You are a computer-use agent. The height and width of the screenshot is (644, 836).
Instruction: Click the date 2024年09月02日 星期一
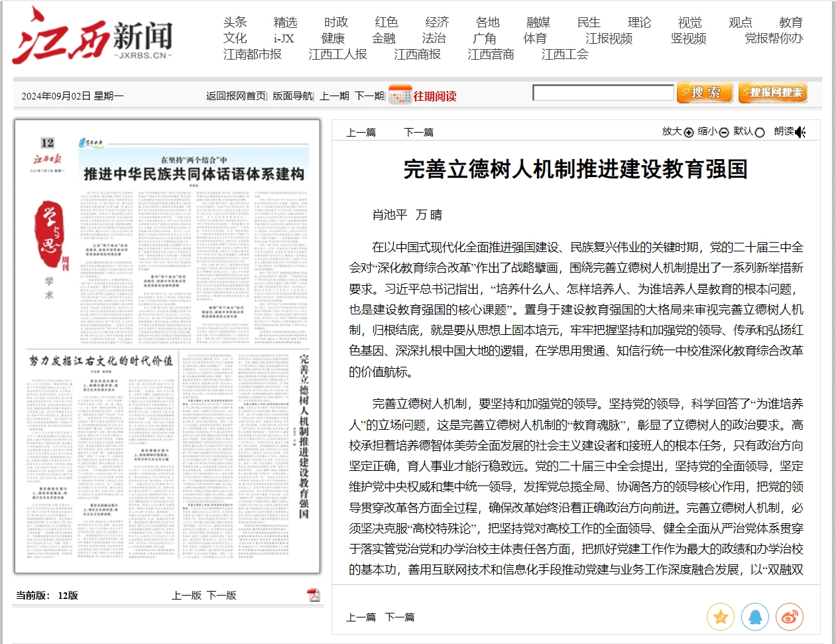72,96
